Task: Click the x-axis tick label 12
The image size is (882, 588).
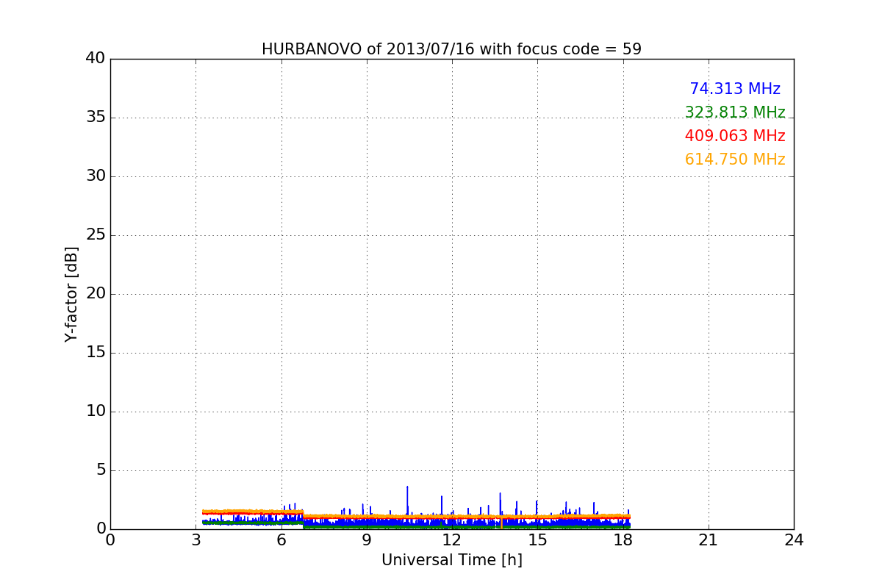Action: tap(452, 540)
